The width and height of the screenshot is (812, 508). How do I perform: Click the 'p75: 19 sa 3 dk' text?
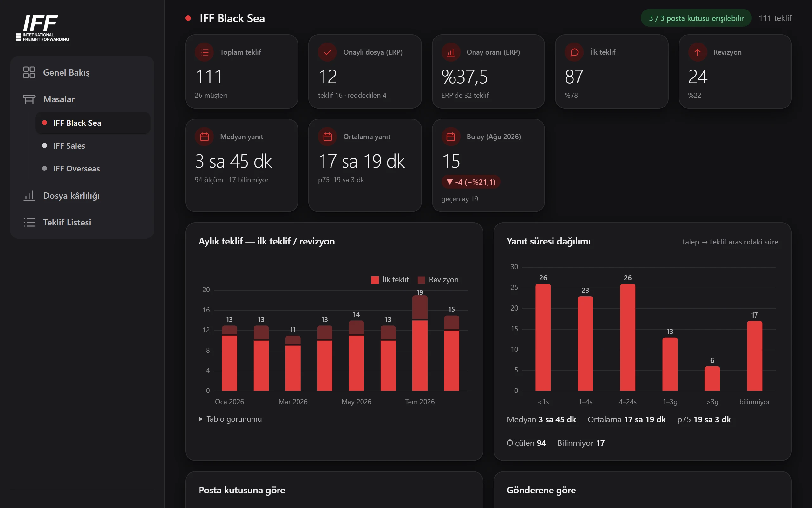tap(341, 180)
